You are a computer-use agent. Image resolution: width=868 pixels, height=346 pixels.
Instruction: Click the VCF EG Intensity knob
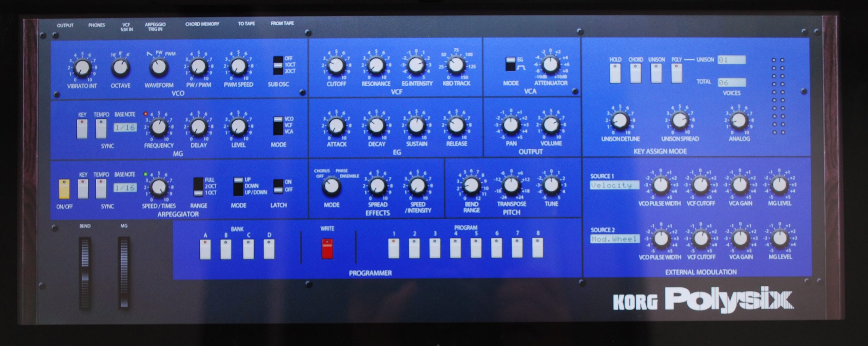(416, 65)
